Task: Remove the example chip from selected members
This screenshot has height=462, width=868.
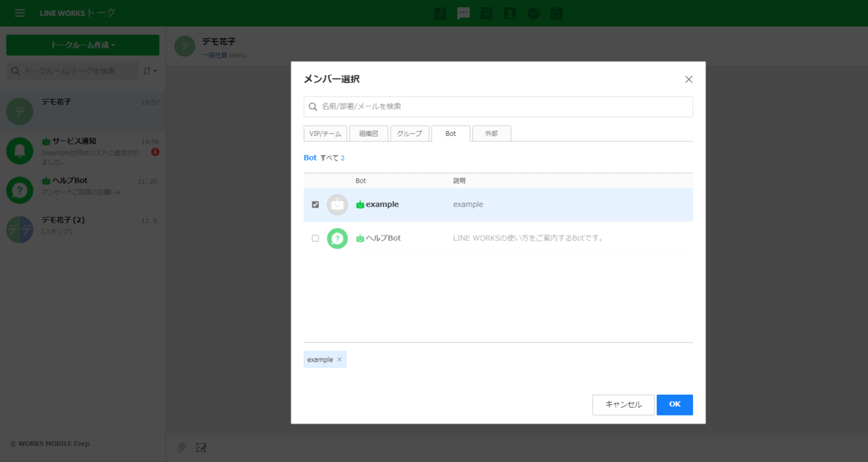Action: pos(340,359)
